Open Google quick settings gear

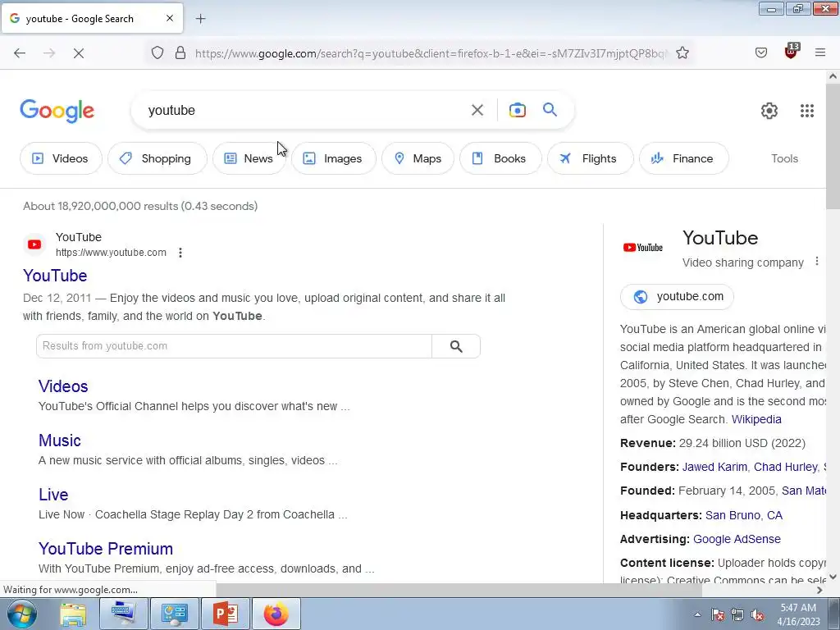(769, 111)
